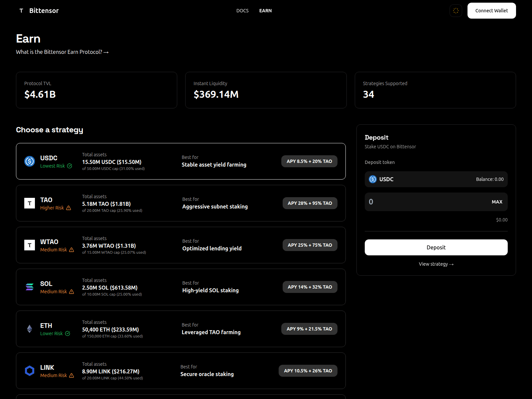Click 'Stable asset yield farming' text

point(214,165)
